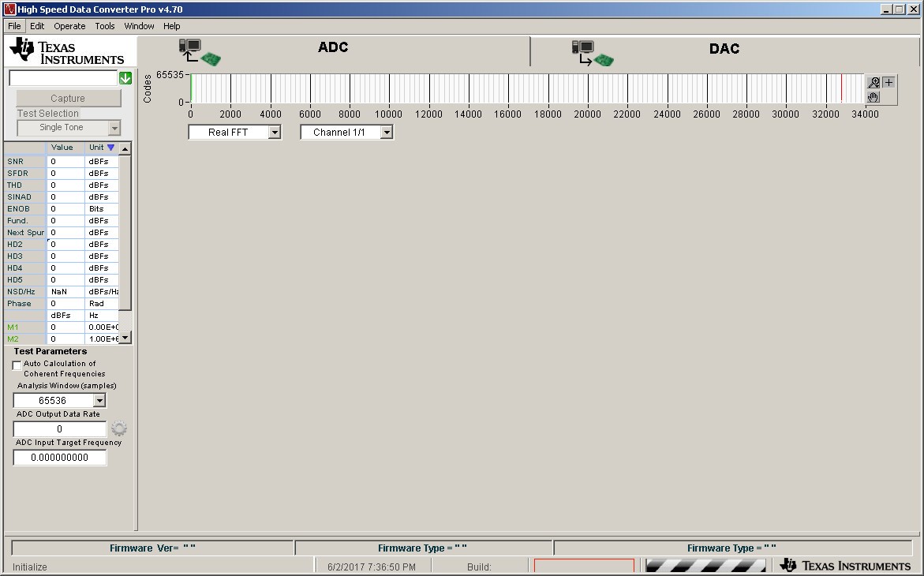Open the Tools menu
This screenshot has width=924, height=576.
[x=105, y=26]
